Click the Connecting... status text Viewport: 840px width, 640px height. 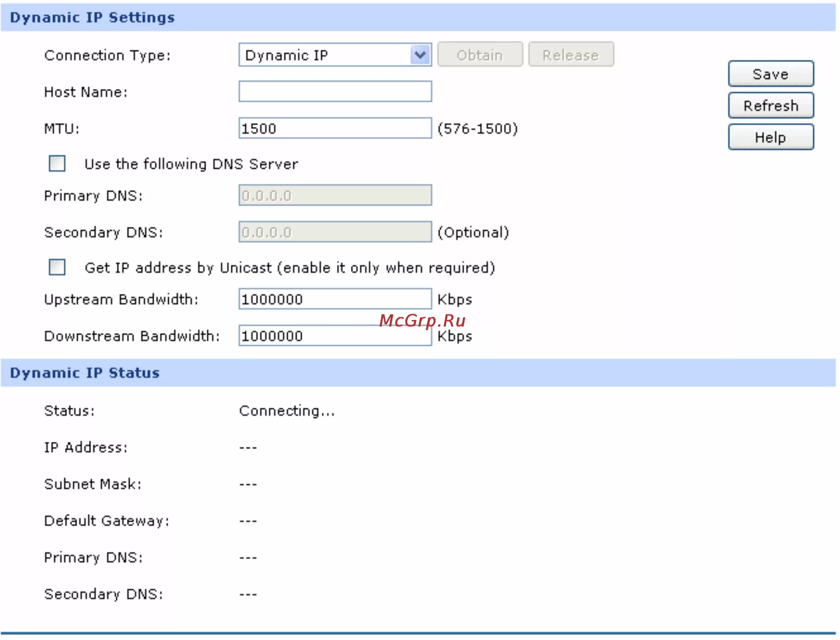coord(287,411)
